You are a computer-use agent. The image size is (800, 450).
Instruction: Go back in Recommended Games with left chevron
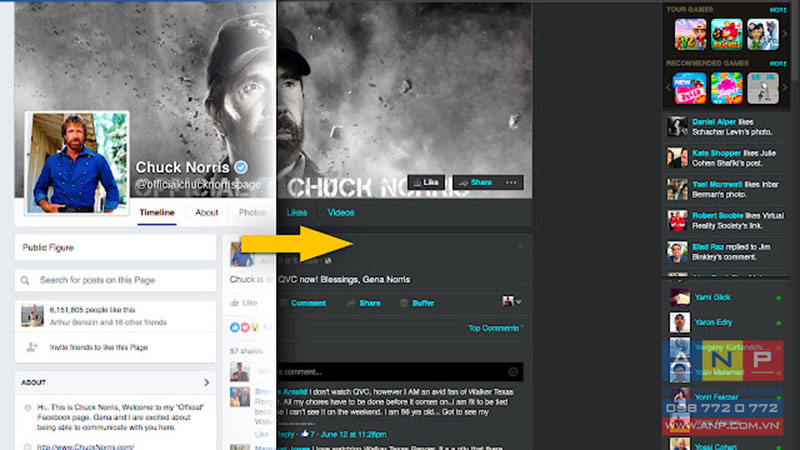coord(668,88)
